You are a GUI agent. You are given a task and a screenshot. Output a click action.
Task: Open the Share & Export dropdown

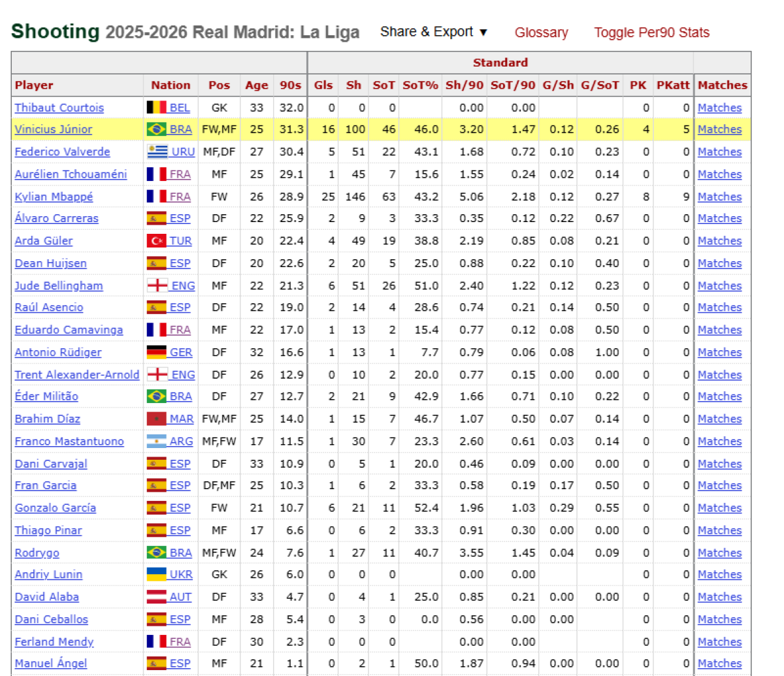tap(434, 32)
